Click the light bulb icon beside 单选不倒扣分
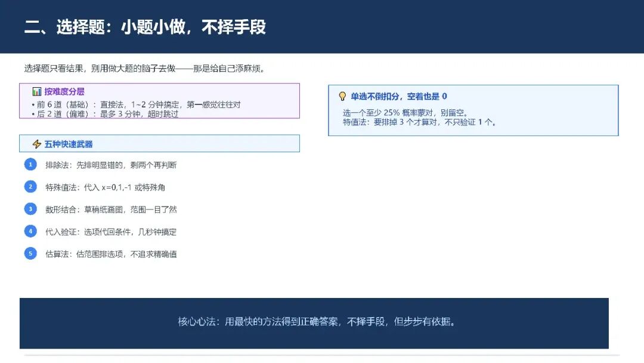The width and height of the screenshot is (644, 363). [x=342, y=96]
